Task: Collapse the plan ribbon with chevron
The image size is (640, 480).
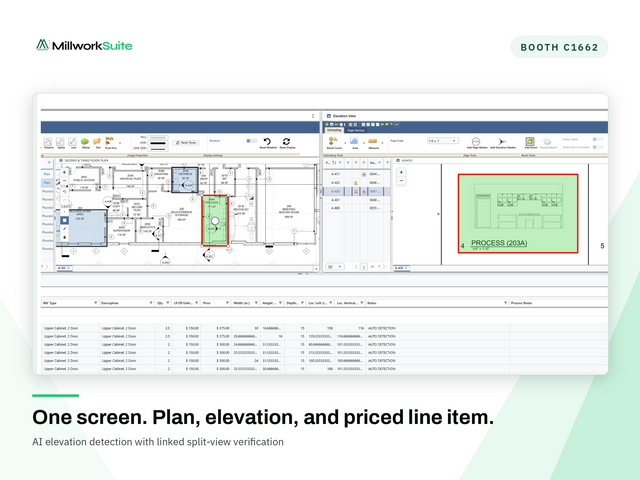Action: point(315,129)
